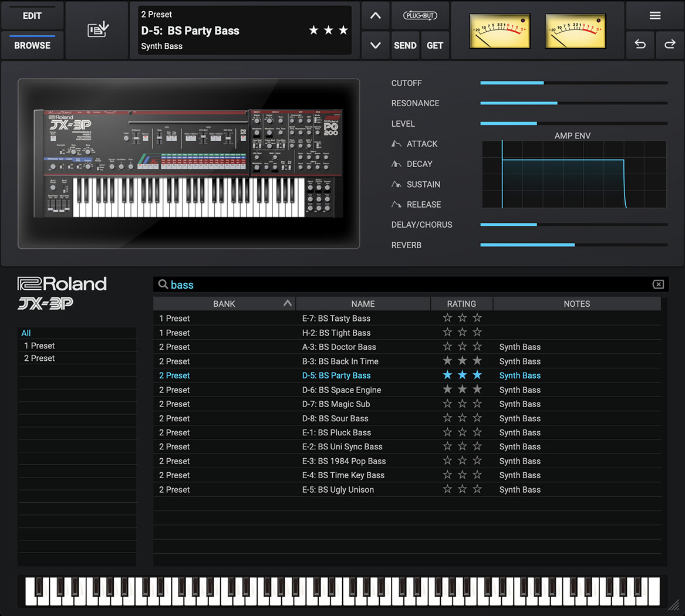Adjust the DELAY/CHORUS slider
Viewport: 685px width, 616px height.
(573, 224)
